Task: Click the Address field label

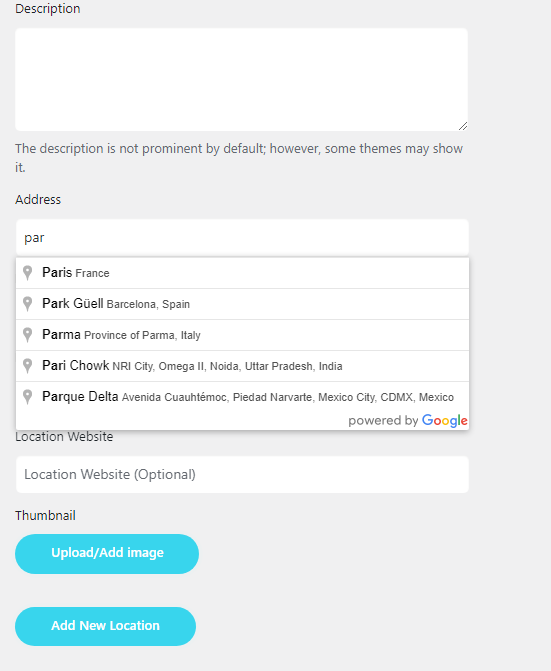Action: (38, 199)
